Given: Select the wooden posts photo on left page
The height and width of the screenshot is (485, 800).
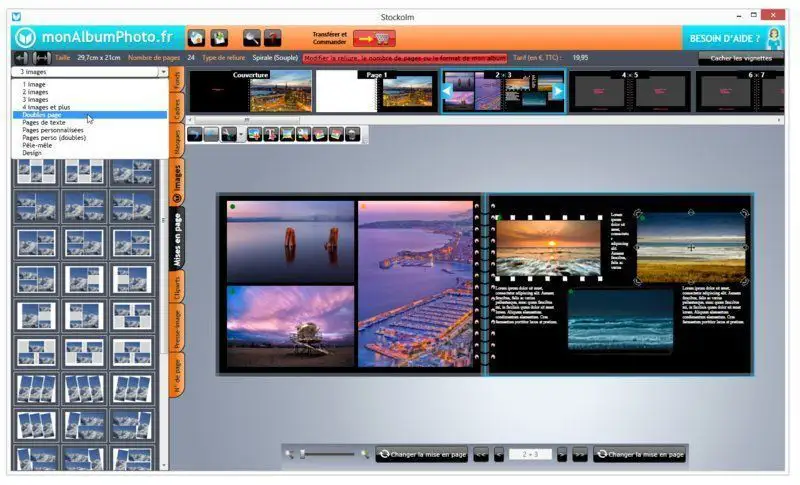Looking at the screenshot, I should [x=290, y=241].
